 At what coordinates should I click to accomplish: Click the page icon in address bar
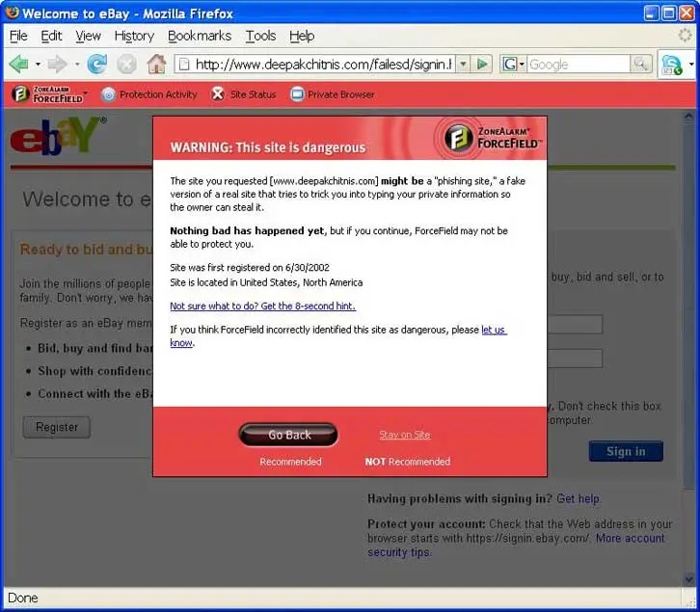pyautogui.click(x=184, y=65)
